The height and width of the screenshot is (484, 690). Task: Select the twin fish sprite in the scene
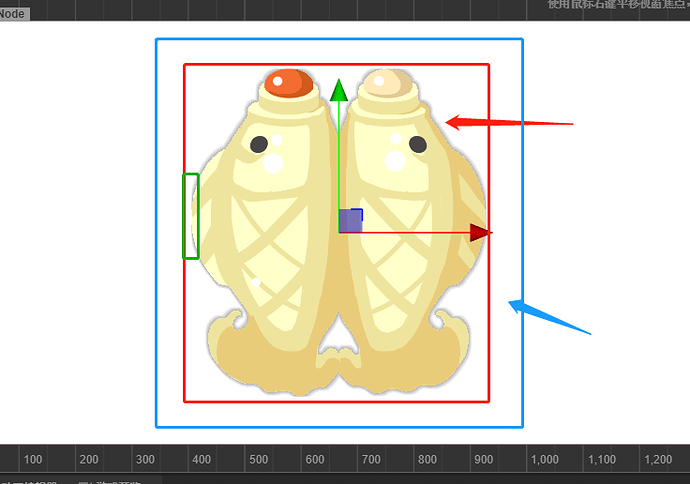coord(338,232)
